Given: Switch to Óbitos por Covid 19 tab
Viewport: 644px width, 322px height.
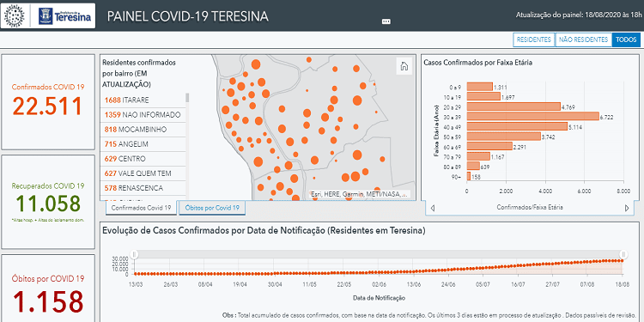Looking at the screenshot, I should click(212, 209).
